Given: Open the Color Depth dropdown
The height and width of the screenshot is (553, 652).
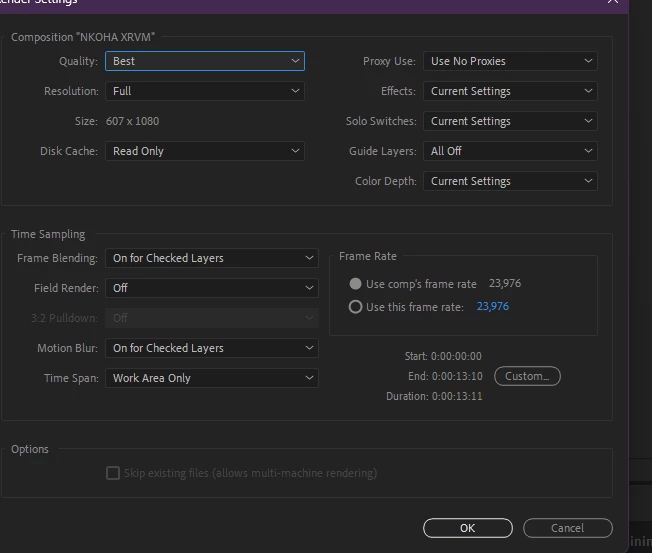Looking at the screenshot, I should [510, 181].
